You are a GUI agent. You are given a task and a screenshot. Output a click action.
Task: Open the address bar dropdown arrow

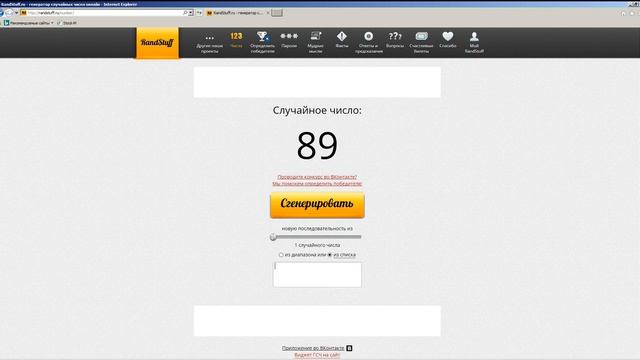pos(191,13)
